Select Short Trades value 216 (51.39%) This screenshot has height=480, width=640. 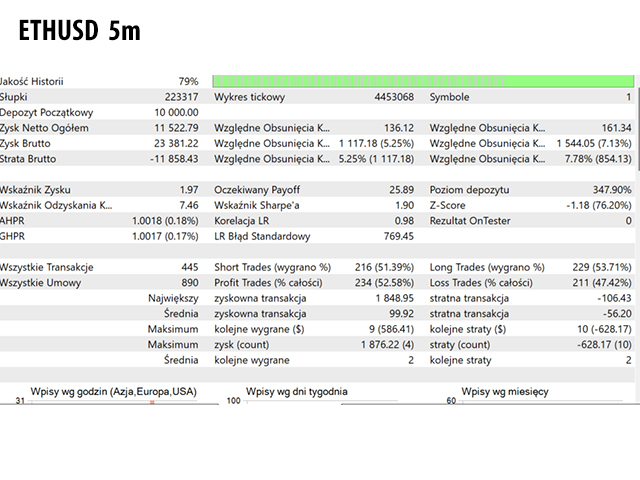point(384,268)
